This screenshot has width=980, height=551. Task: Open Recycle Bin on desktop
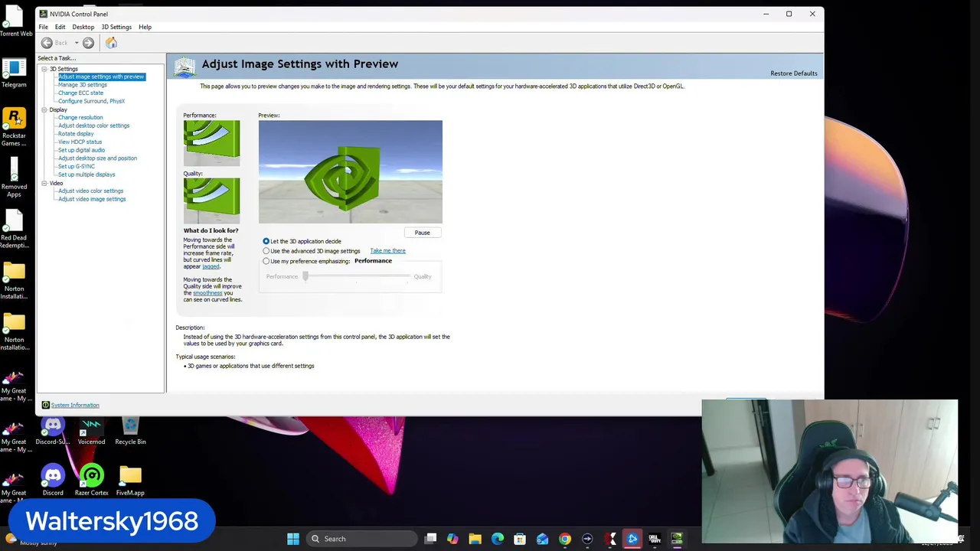(x=130, y=431)
